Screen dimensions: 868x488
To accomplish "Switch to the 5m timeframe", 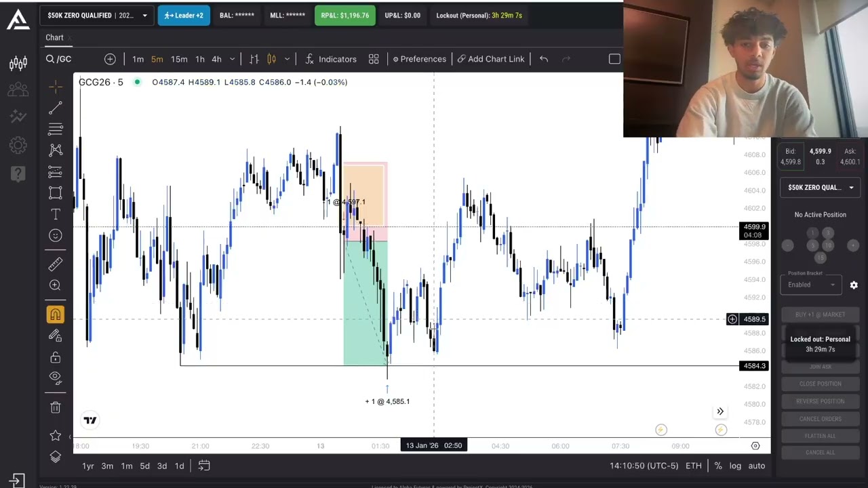I will click(157, 59).
